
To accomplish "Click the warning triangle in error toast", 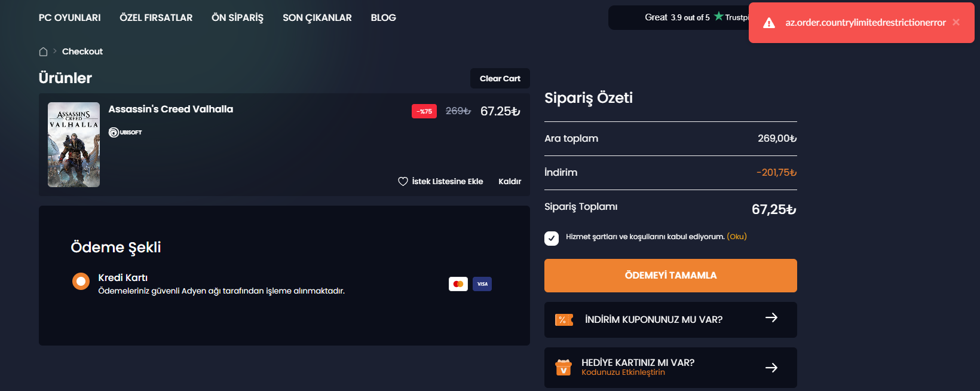I will (769, 23).
